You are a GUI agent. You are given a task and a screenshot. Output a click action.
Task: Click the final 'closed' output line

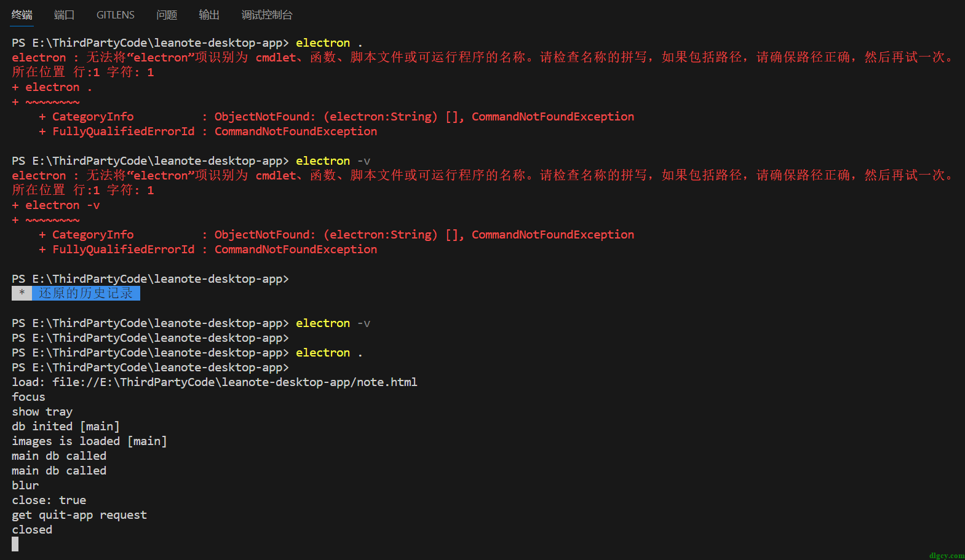(x=32, y=529)
